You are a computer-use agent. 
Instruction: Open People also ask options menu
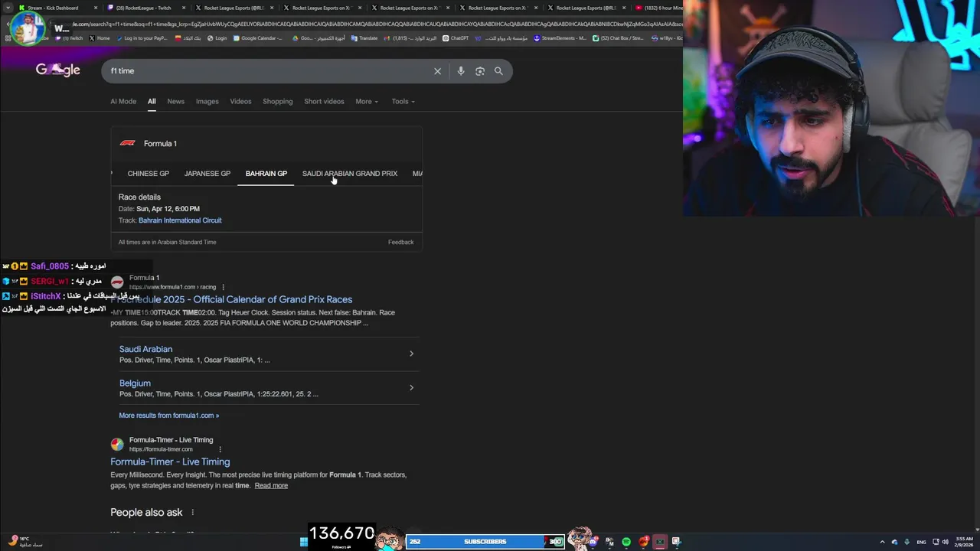(193, 512)
